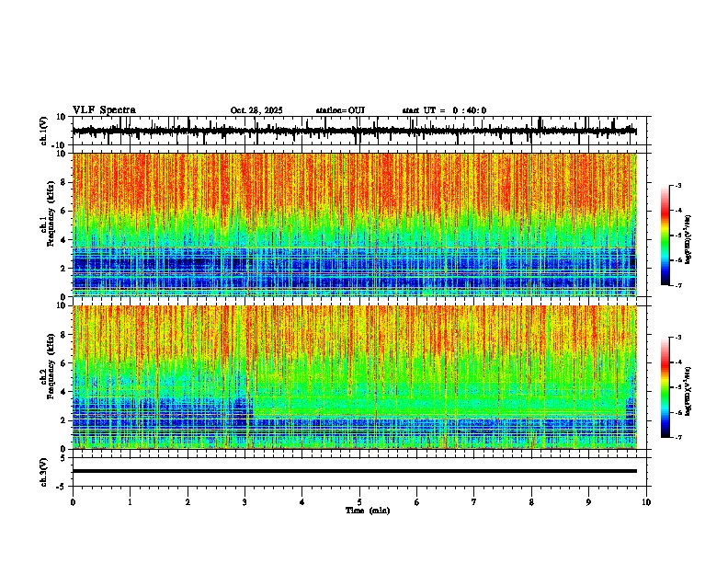Click the ch.1 voltage waveform trace
Viewport: 728px width, 563px height.
(x=354, y=131)
